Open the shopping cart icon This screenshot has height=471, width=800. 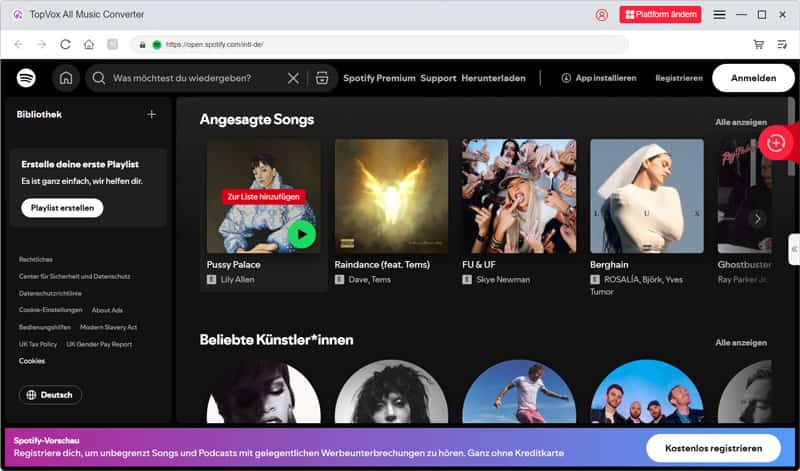point(758,44)
